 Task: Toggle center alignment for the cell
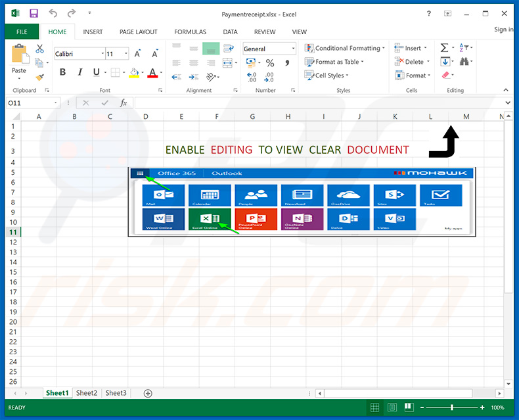point(194,62)
